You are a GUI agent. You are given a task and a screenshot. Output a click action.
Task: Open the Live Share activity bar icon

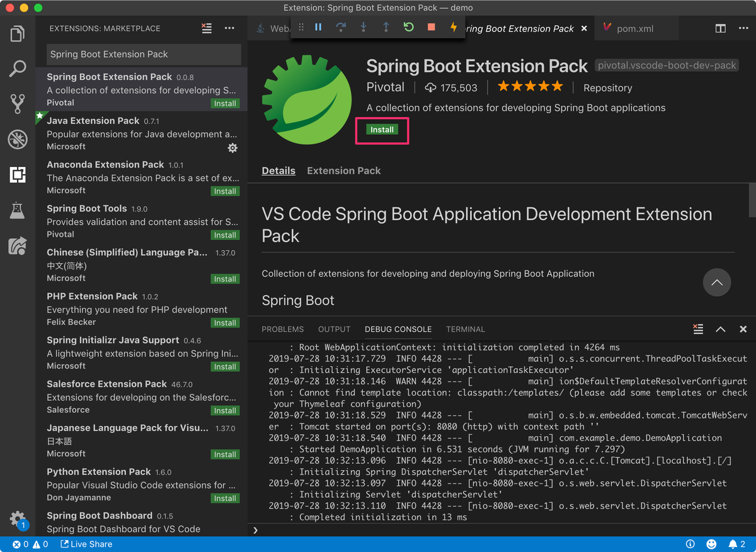point(18,245)
